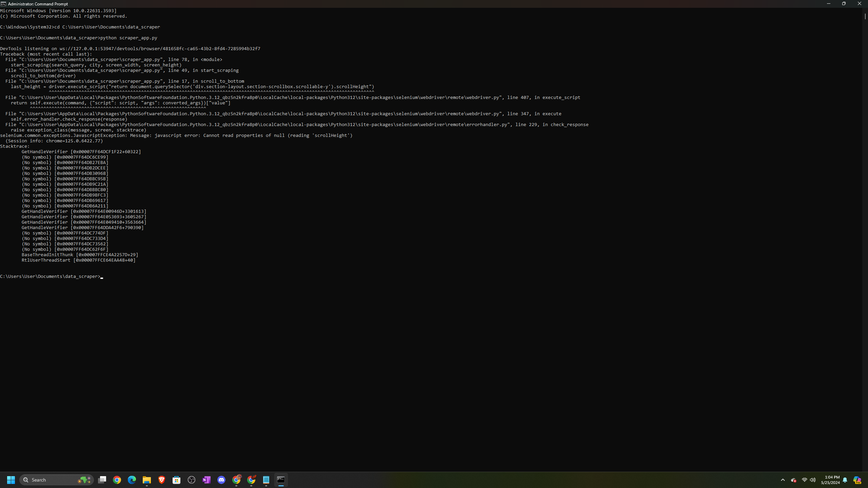Click the Command Prompt icon in title bar
The width and height of the screenshot is (868, 488).
coord(3,4)
